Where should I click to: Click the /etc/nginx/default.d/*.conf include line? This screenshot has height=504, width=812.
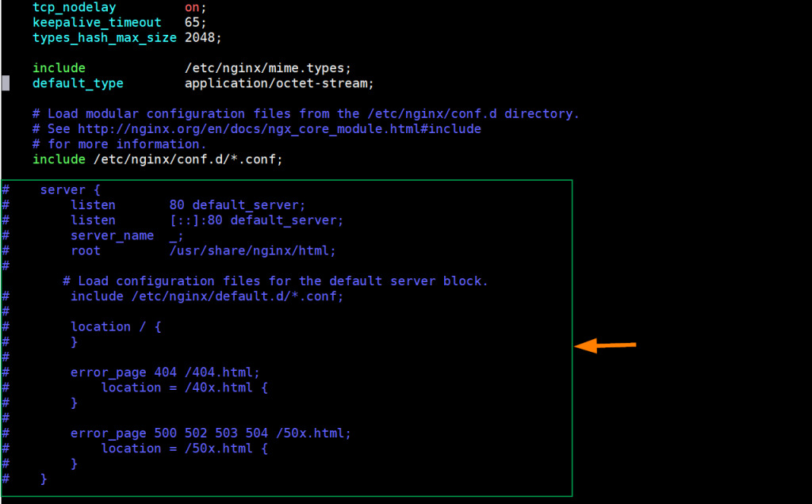(x=207, y=296)
